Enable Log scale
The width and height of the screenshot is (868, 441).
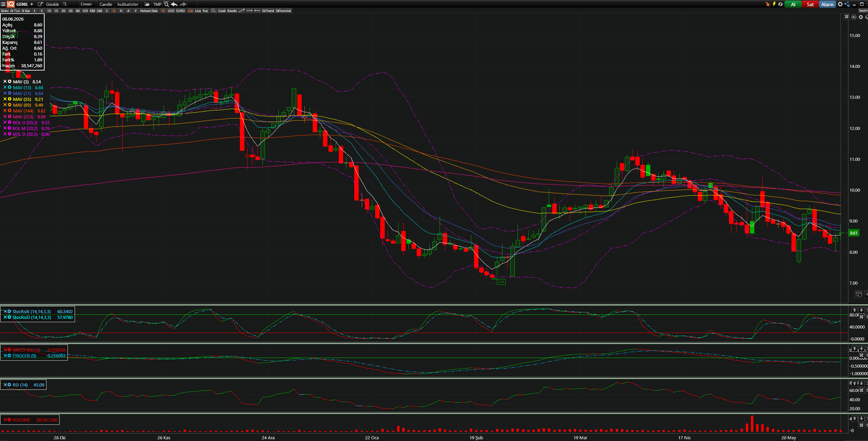[198, 11]
